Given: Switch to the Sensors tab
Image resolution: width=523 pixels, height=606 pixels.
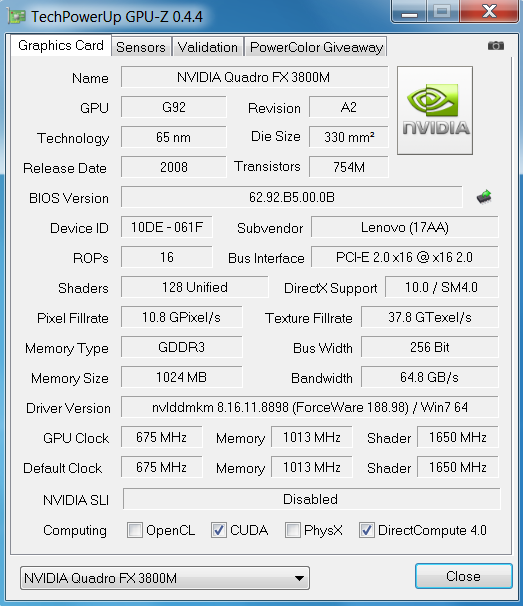Looking at the screenshot, I should click(x=141, y=47).
